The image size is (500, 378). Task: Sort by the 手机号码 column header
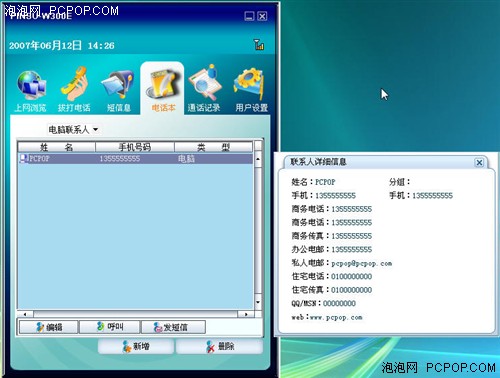pyautogui.click(x=135, y=147)
